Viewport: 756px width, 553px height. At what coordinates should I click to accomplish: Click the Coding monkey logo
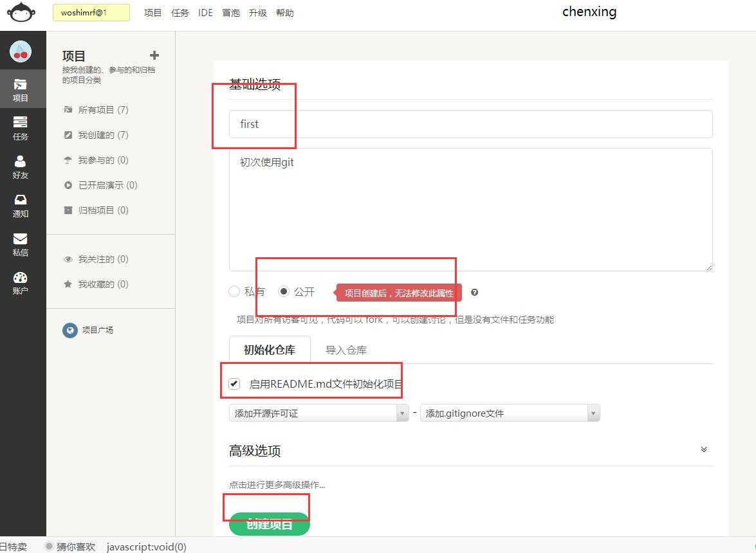coord(21,12)
